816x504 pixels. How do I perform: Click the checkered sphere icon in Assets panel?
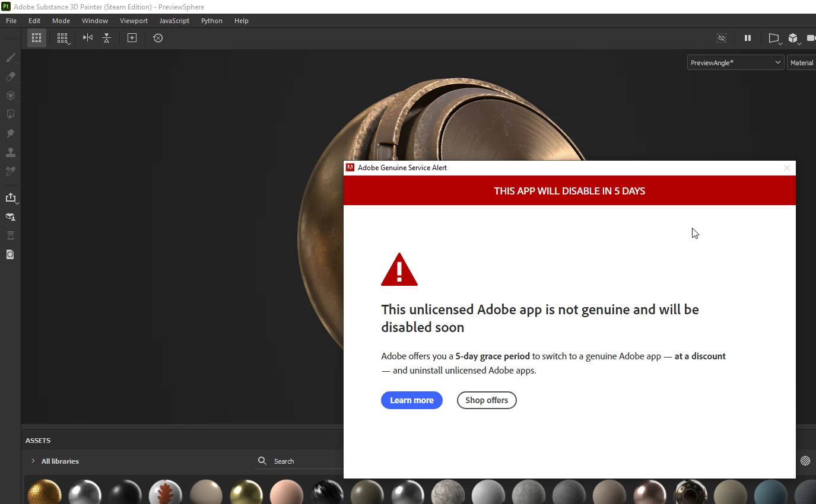(x=805, y=461)
